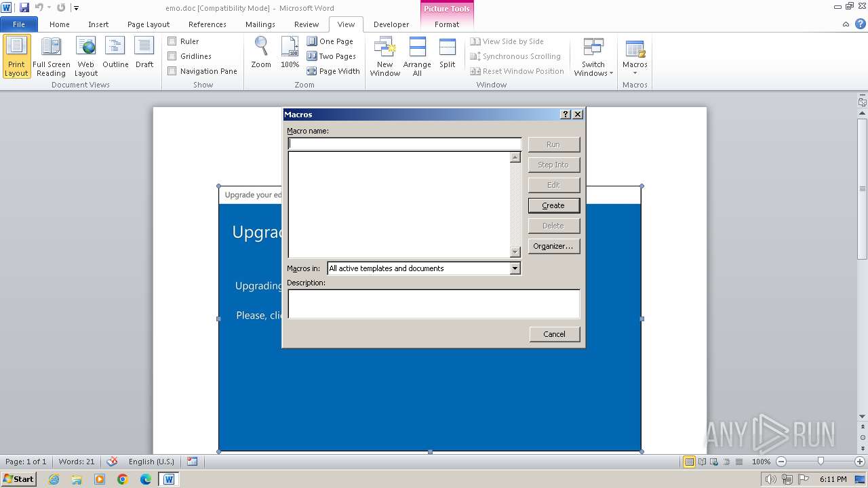This screenshot has height=488, width=868.
Task: Click Create button in Macros dialog
Action: click(x=553, y=205)
